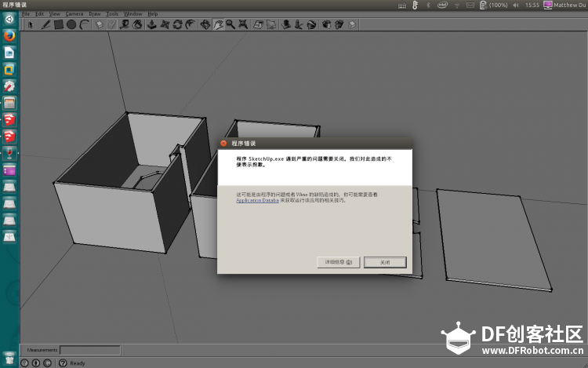This screenshot has width=588, height=368.
Task: Click the 关闭 button in error dialog
Action: [385, 262]
